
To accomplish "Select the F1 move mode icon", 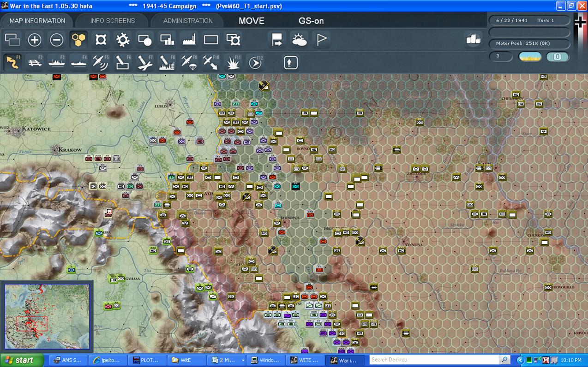I will (12, 62).
